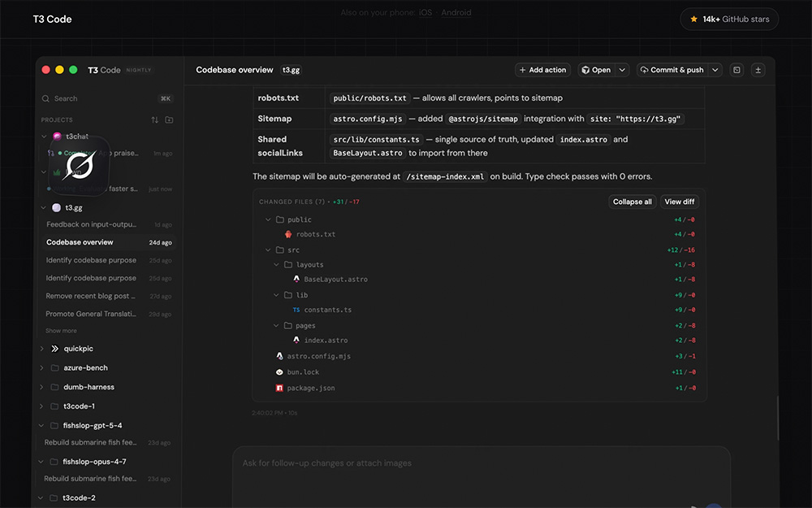Viewport: 812px width, 508px height.
Task: Toggle the terminal panel icon in header
Action: pos(737,70)
